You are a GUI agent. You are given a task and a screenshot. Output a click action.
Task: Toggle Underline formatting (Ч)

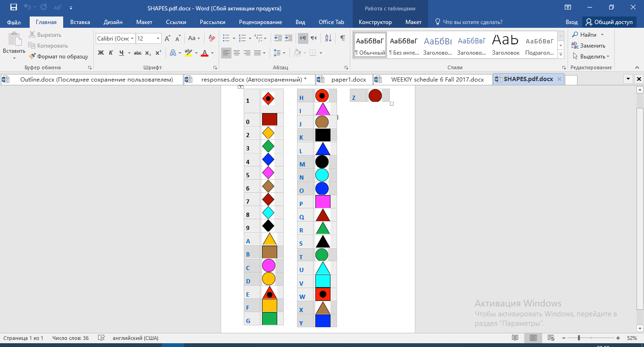122,53
